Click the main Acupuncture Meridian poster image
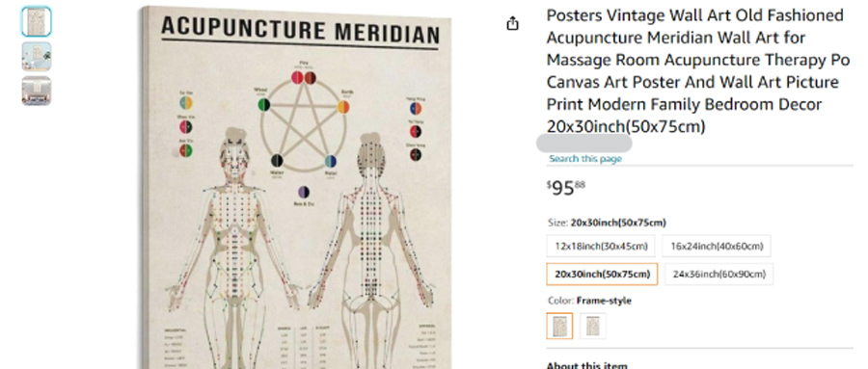The image size is (868, 369). point(296,188)
